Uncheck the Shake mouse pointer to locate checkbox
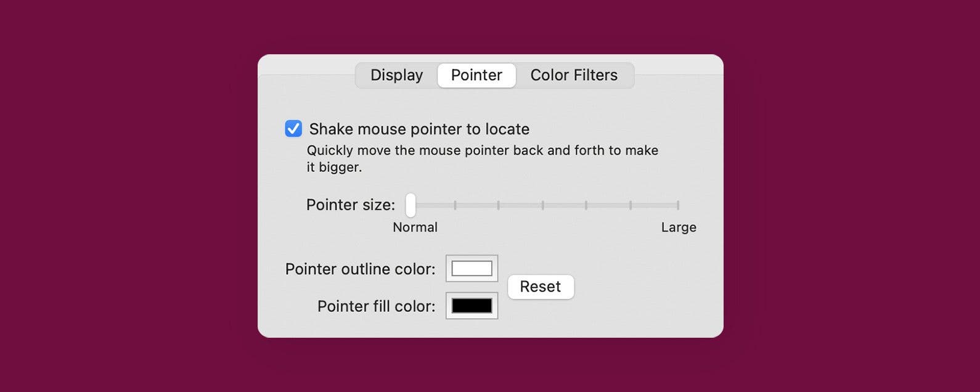This screenshot has width=980, height=392. click(x=293, y=128)
